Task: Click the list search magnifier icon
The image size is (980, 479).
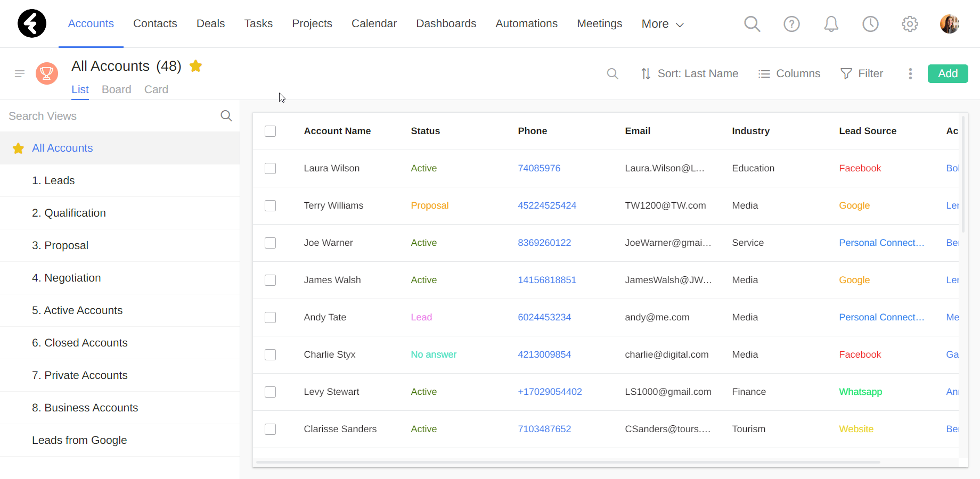Action: (612, 73)
